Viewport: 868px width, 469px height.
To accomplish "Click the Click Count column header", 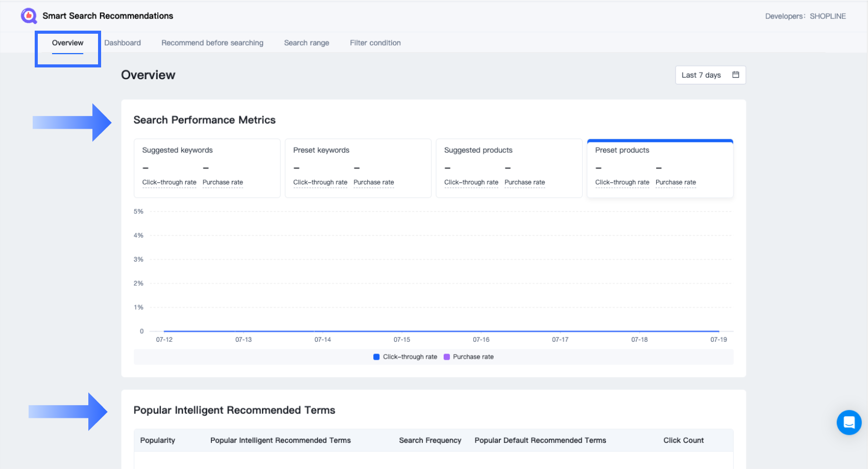I will (683, 440).
